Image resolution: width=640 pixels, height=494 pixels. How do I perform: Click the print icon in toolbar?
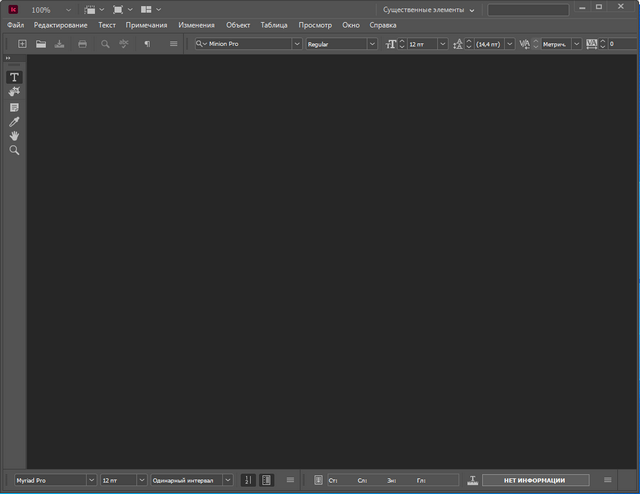[x=83, y=44]
